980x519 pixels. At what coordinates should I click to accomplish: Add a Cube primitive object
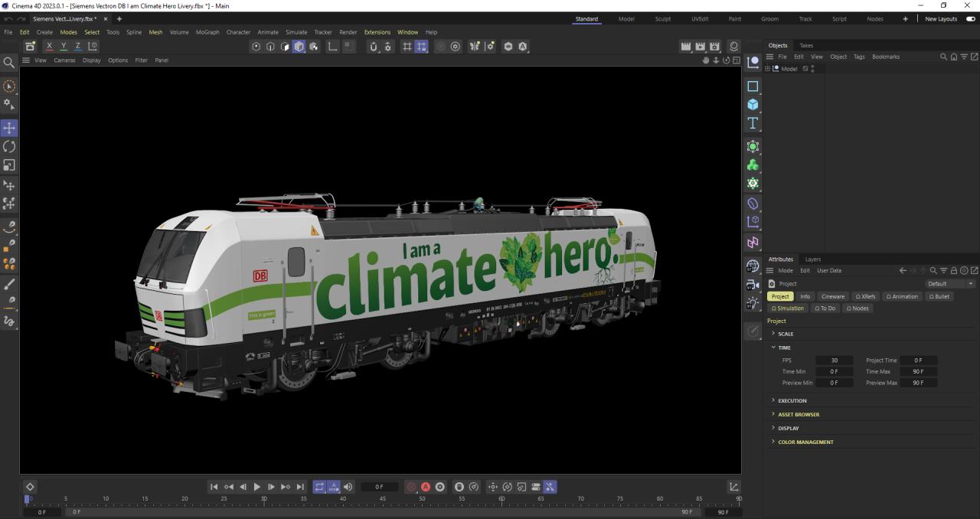click(x=753, y=105)
